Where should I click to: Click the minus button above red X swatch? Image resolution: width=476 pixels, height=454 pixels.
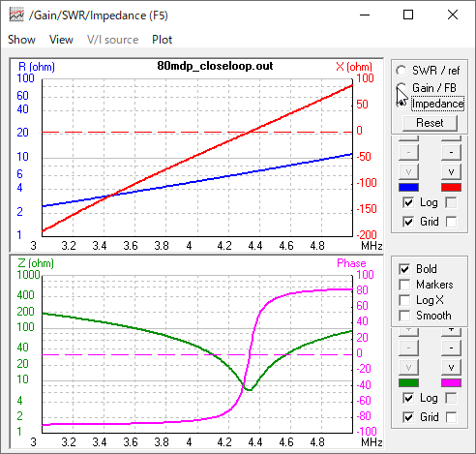[x=451, y=152]
